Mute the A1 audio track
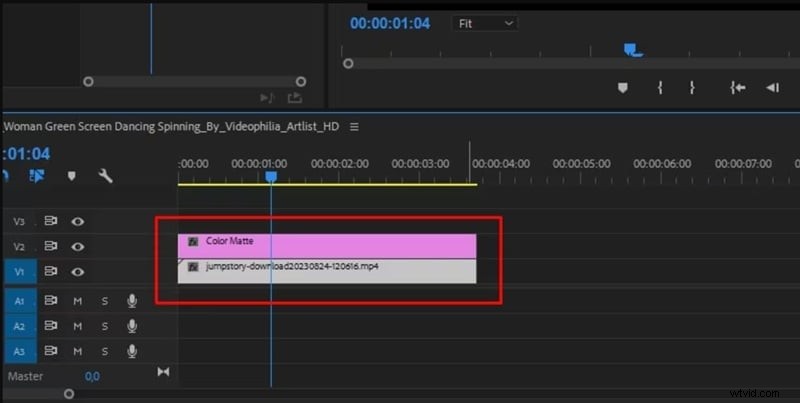 click(x=78, y=301)
